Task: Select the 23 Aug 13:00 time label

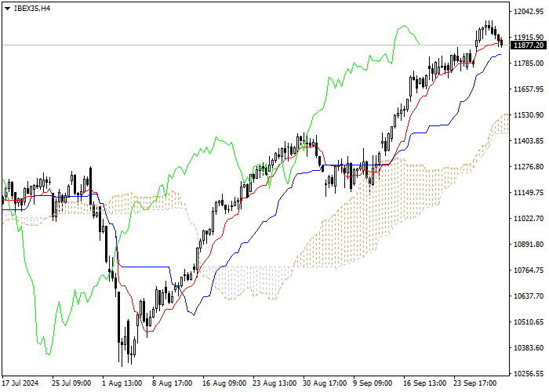Action: click(x=274, y=383)
